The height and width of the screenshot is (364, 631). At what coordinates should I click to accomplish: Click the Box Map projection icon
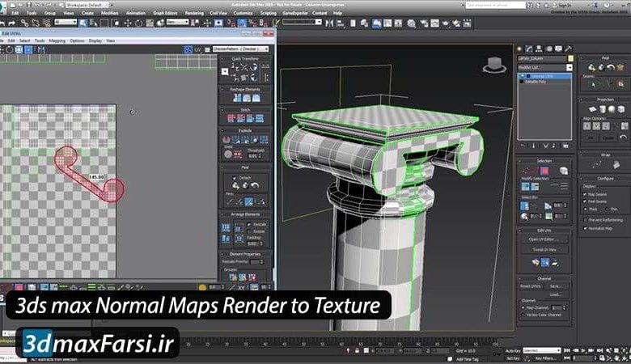point(621,109)
